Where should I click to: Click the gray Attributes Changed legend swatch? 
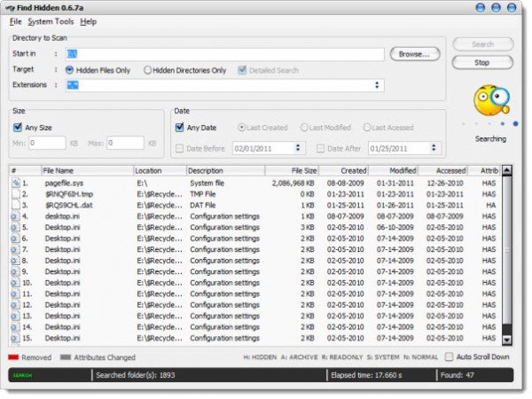click(x=66, y=357)
